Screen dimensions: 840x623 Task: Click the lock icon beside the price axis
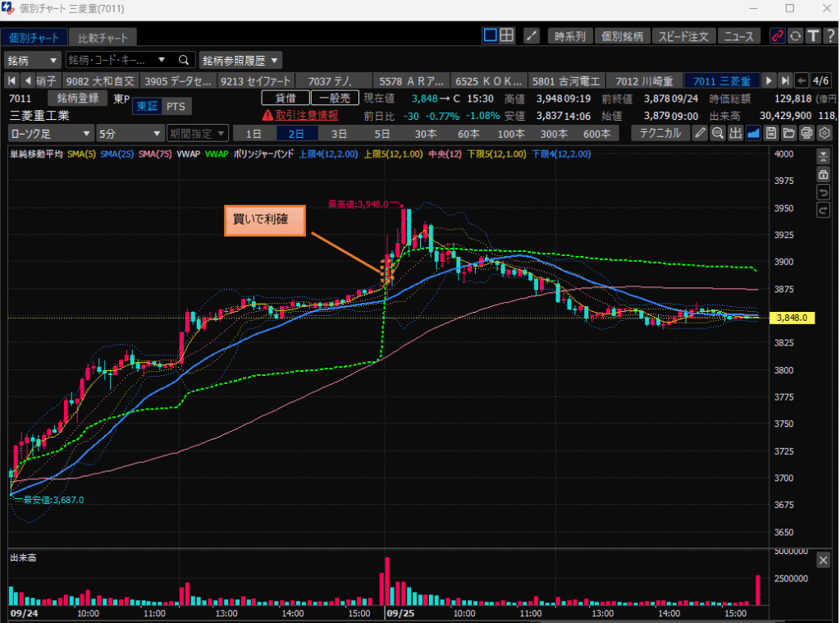click(824, 175)
